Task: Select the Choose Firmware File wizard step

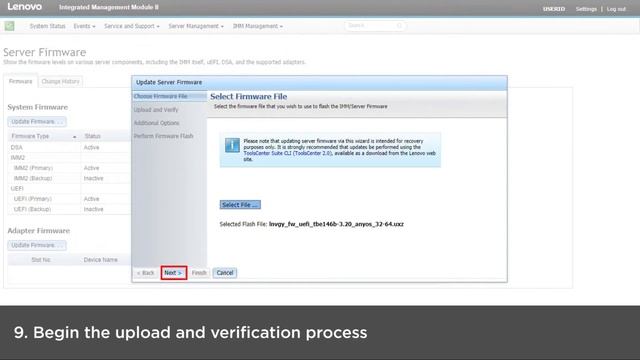Action: pos(169,96)
